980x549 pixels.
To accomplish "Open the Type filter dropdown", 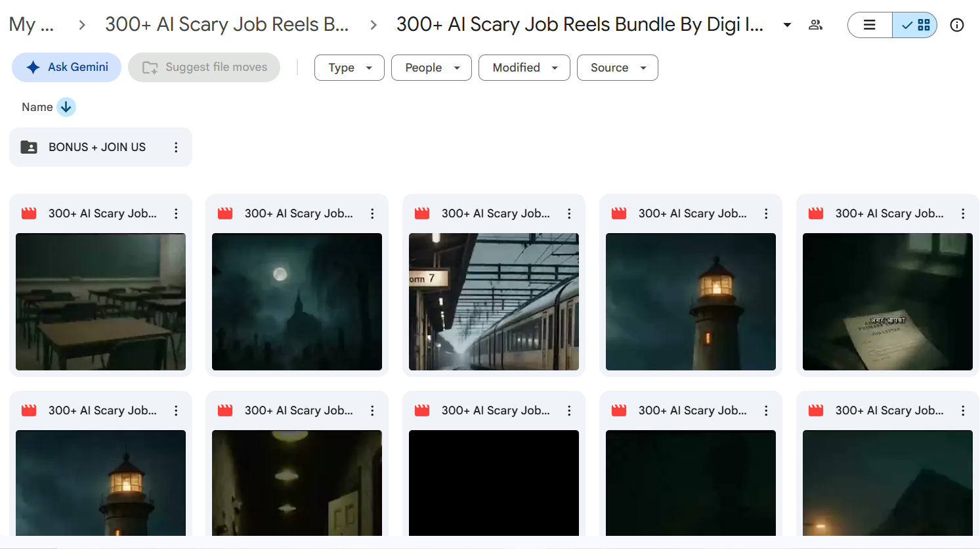I will pos(349,68).
